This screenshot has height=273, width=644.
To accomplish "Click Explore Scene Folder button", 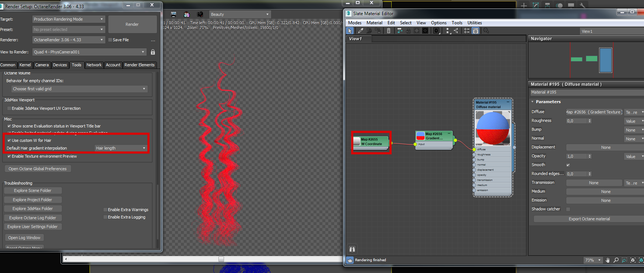I will click(33, 190).
